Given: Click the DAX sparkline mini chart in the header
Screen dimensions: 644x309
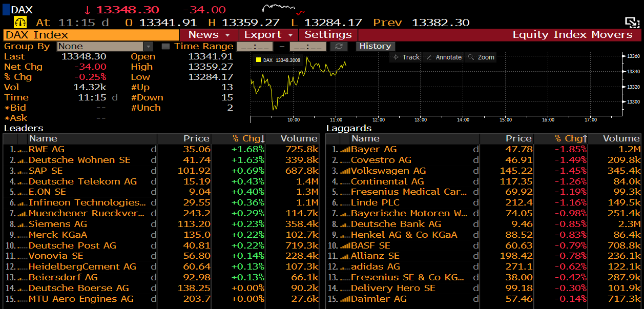Looking at the screenshot, I should [x=283, y=9].
